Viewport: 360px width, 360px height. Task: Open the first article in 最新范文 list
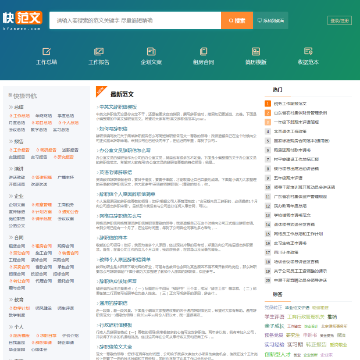tap(118, 107)
